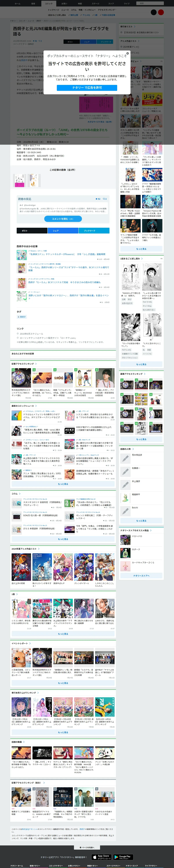
Task: Click the search field in the header
Action: [x=150, y=3]
